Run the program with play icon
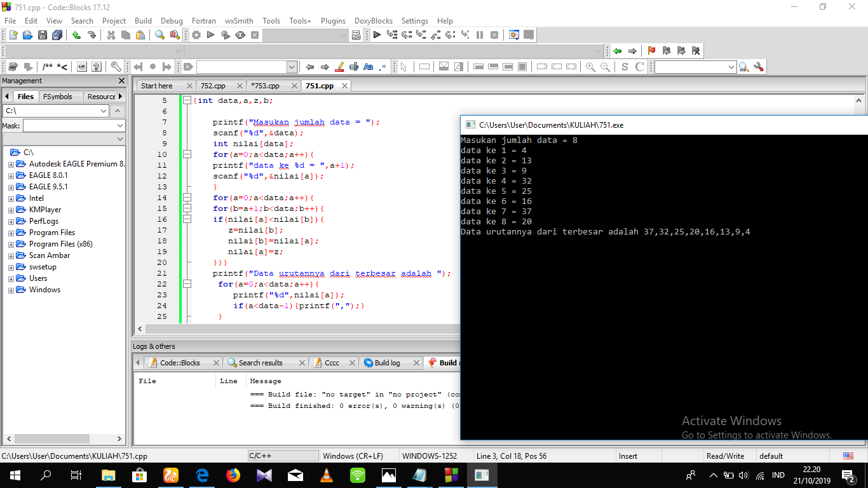868x488 pixels. coord(211,35)
